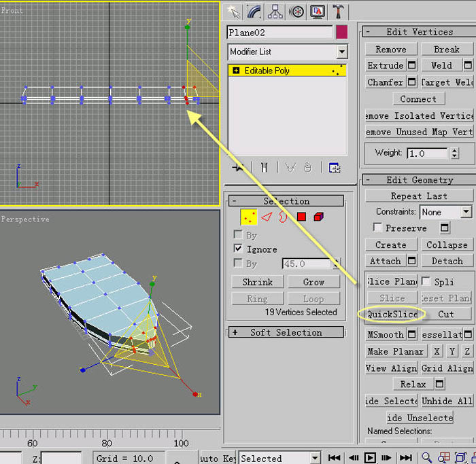Expand the Editable Poly stack entry
The height and width of the screenshot is (464, 476).
(x=236, y=71)
